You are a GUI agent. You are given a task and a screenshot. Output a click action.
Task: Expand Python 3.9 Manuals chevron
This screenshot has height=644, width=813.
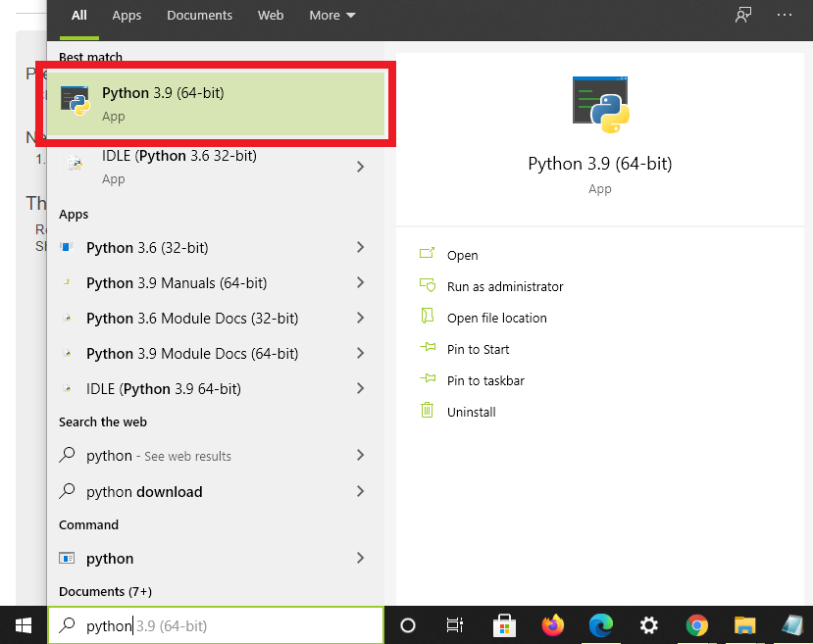[x=360, y=283]
